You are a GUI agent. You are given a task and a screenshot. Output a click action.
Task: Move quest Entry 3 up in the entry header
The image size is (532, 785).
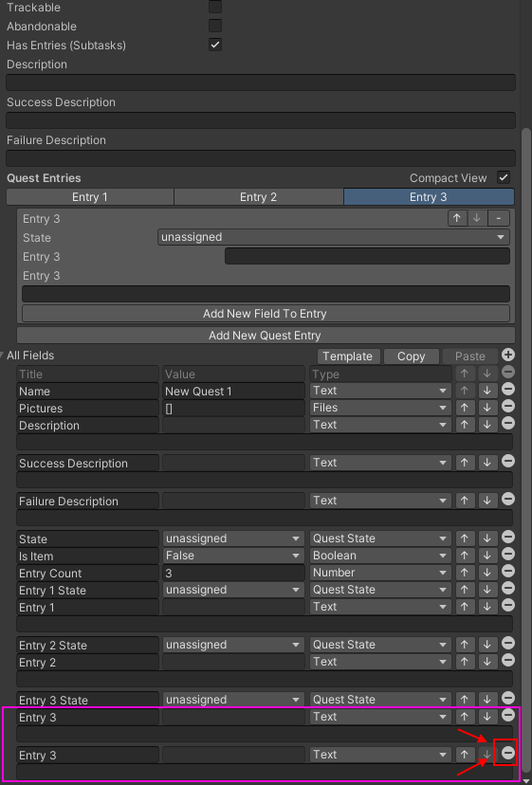(457, 218)
